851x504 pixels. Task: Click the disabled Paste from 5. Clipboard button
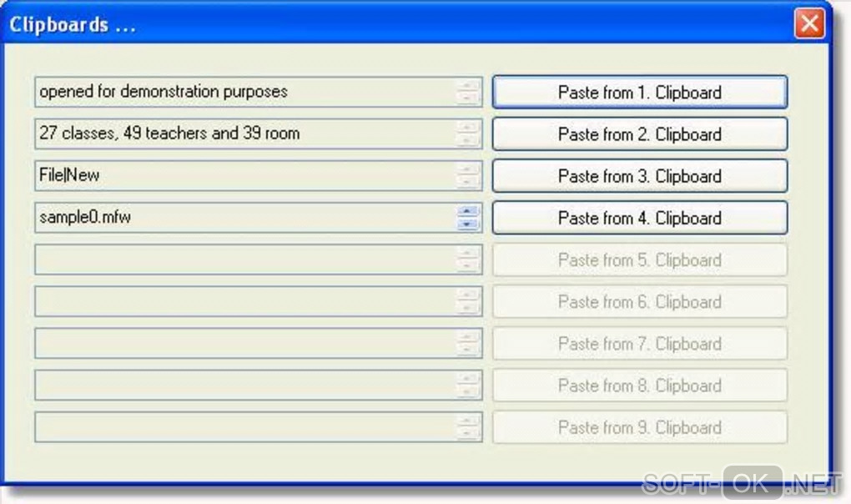[x=639, y=260]
